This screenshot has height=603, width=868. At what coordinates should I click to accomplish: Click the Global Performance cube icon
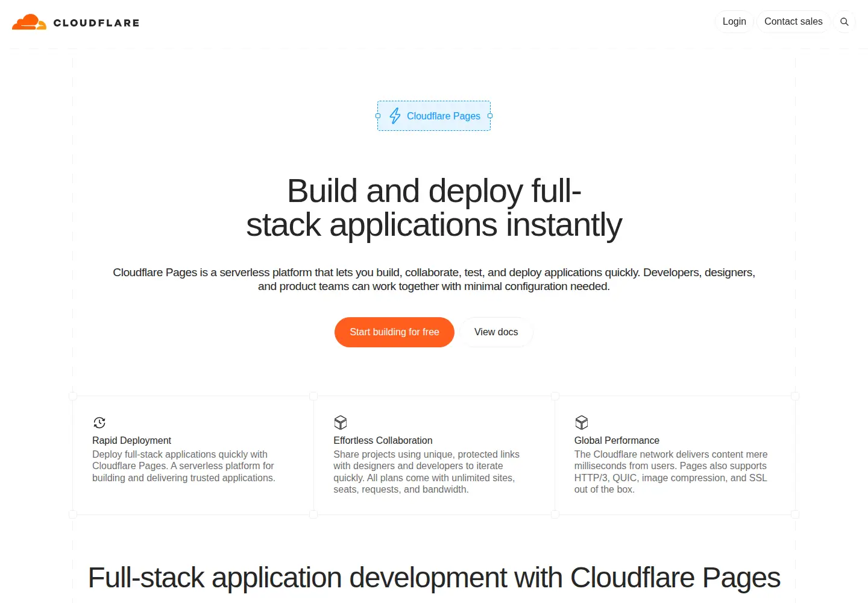click(x=582, y=422)
